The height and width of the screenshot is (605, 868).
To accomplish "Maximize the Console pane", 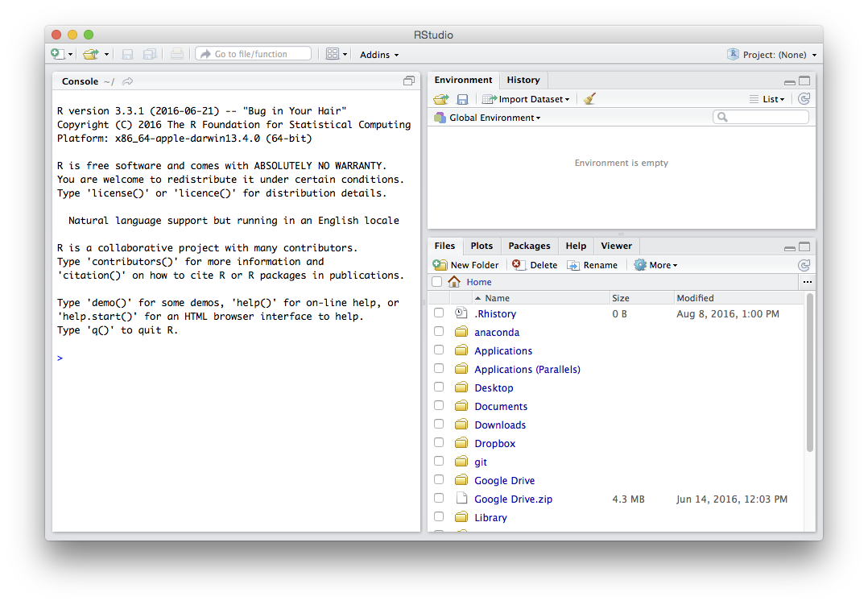I will [x=408, y=81].
